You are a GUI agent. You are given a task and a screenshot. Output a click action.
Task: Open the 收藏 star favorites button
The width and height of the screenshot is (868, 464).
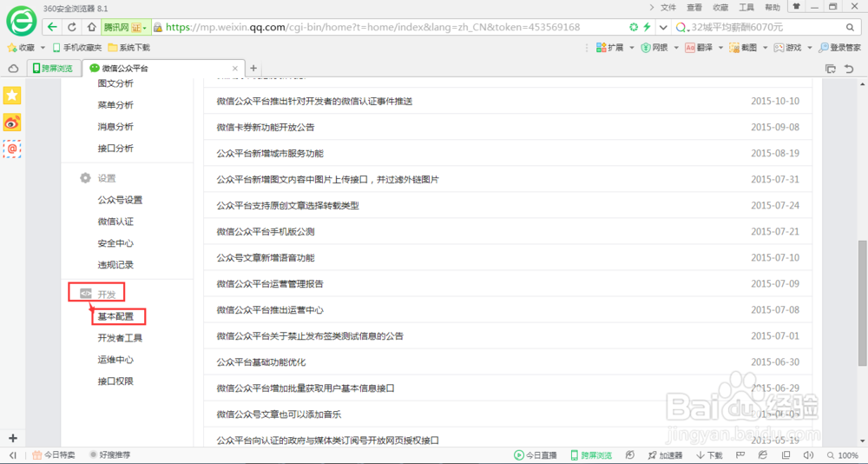[21, 48]
